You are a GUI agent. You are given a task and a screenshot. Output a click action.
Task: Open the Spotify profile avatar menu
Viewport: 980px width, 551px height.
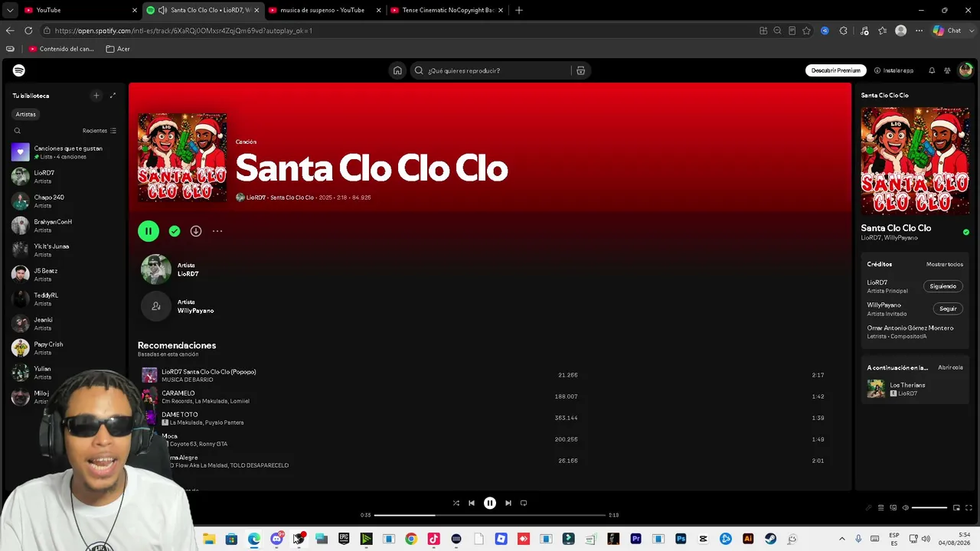[965, 70]
